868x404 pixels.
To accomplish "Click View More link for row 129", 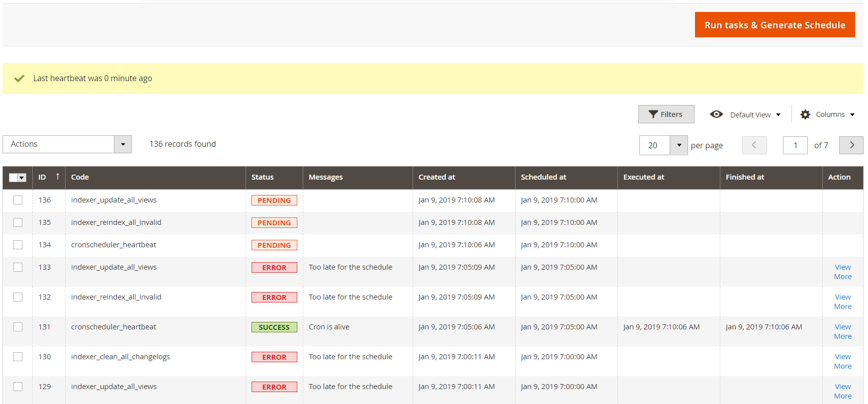I will (x=843, y=391).
